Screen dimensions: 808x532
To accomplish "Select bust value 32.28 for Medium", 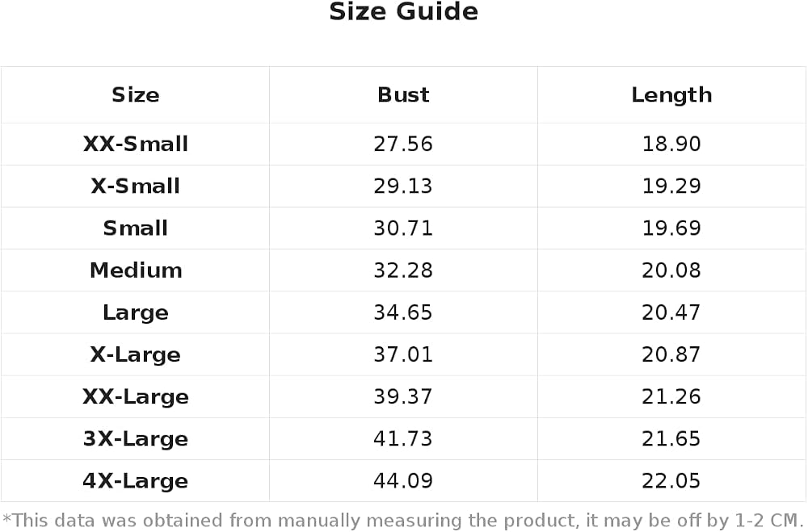I will click(x=403, y=270).
